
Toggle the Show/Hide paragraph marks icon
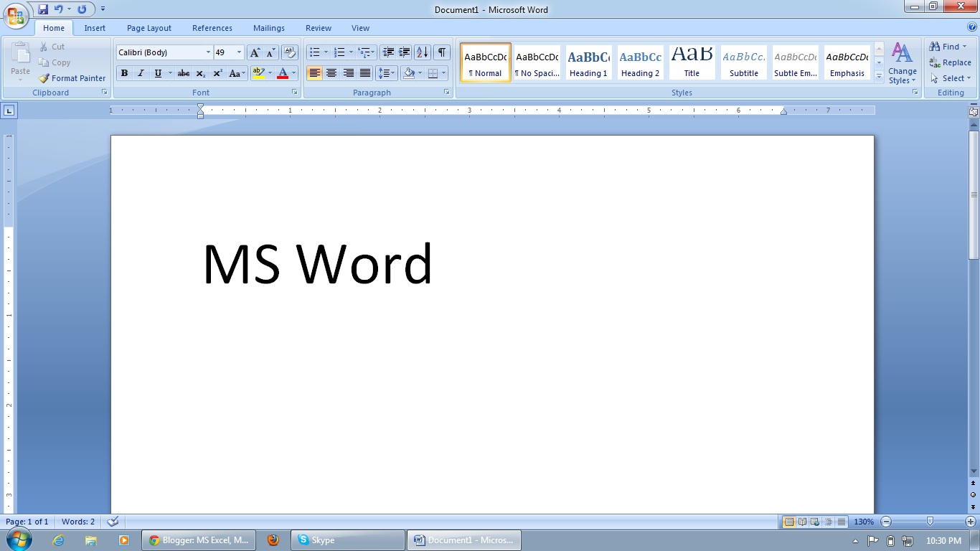coord(442,52)
